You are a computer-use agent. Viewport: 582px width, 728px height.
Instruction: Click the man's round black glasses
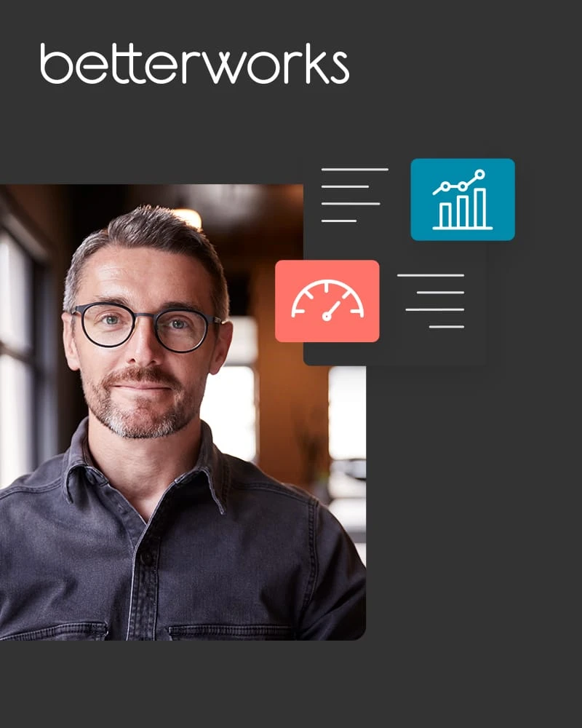(146, 326)
